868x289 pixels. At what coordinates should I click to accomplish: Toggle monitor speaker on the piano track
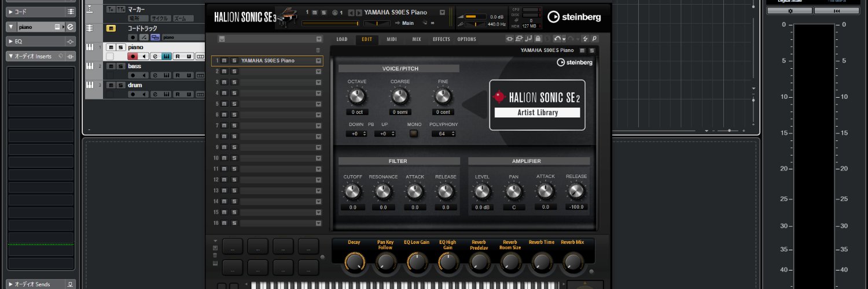(x=144, y=57)
